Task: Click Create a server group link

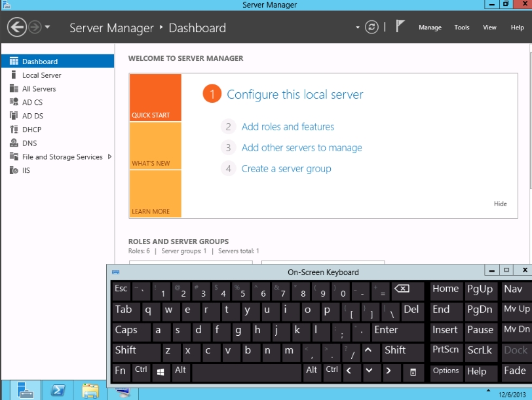Action: [286, 169]
